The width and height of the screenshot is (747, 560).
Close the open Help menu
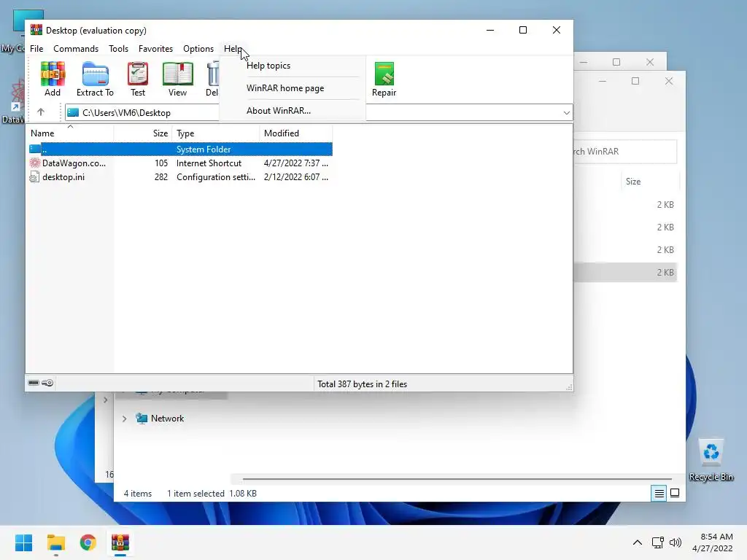coord(233,49)
